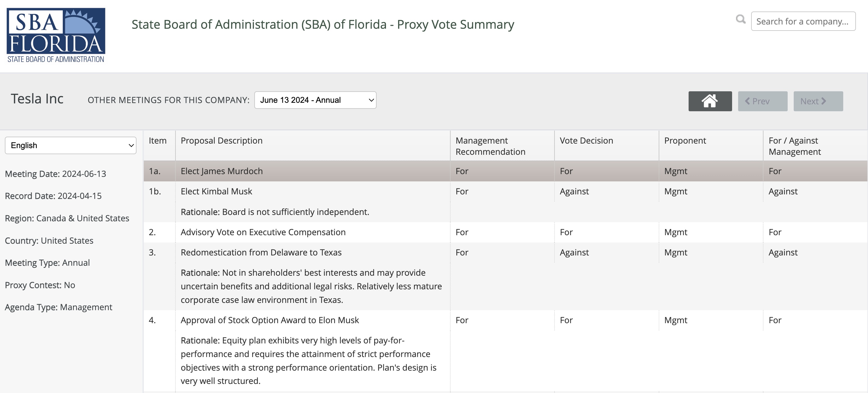Select the Elect Kimbal Musk proposal
The height and width of the screenshot is (393, 868).
pyautogui.click(x=216, y=191)
